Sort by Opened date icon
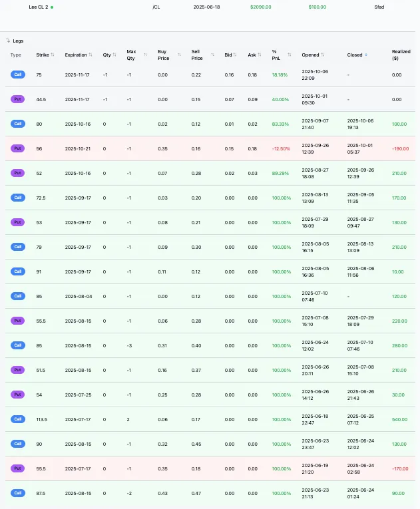 (x=323, y=55)
